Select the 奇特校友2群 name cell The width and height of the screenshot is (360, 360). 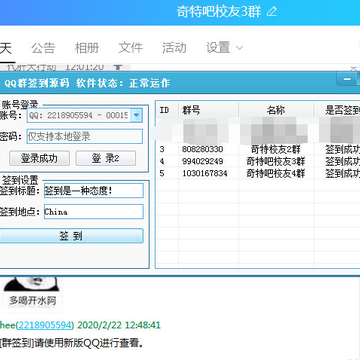click(276, 149)
